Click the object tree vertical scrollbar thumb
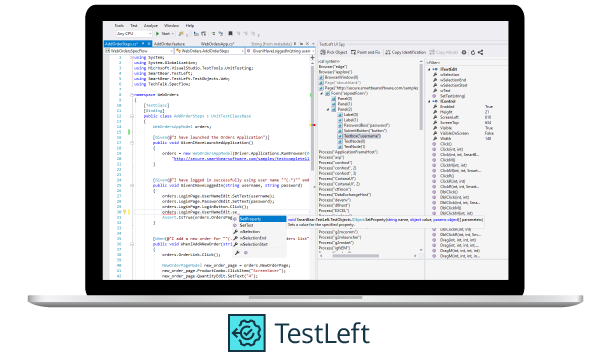Image resolution: width=601 pixels, height=364 pixels. [x=421, y=98]
